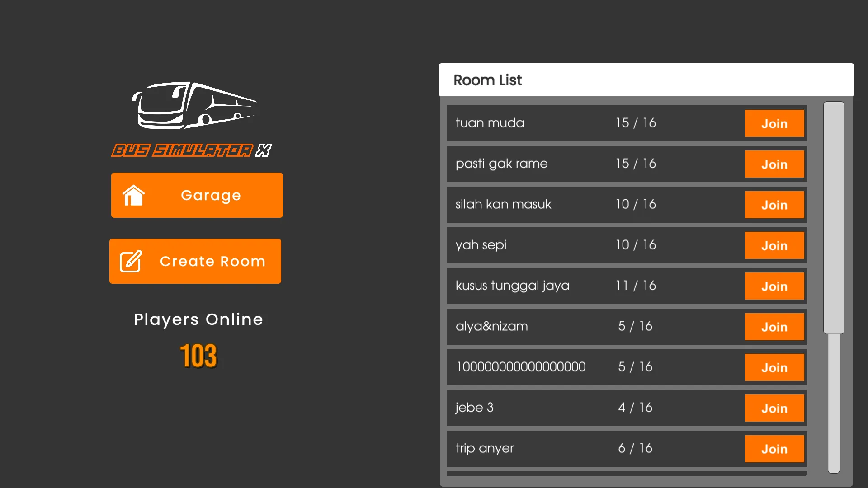The height and width of the screenshot is (488, 868).
Task: Click the pencil icon on Create Room
Action: pyautogui.click(x=130, y=261)
